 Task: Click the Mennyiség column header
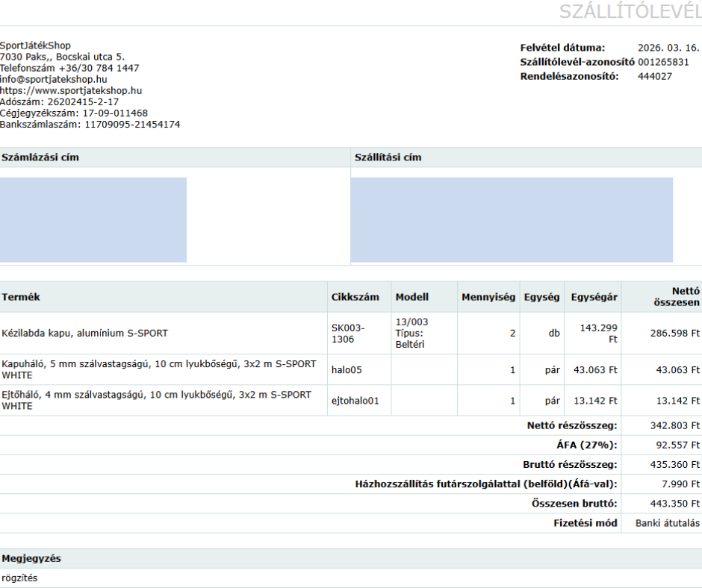pos(488,297)
